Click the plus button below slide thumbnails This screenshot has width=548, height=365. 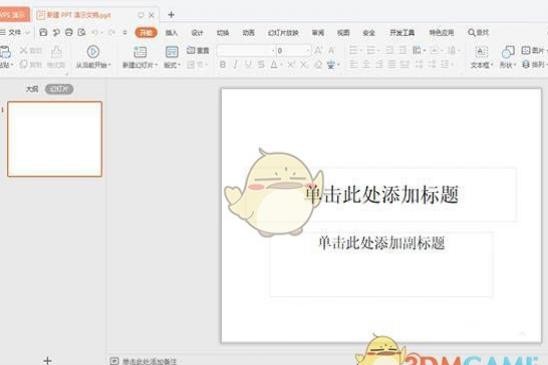coord(48,360)
